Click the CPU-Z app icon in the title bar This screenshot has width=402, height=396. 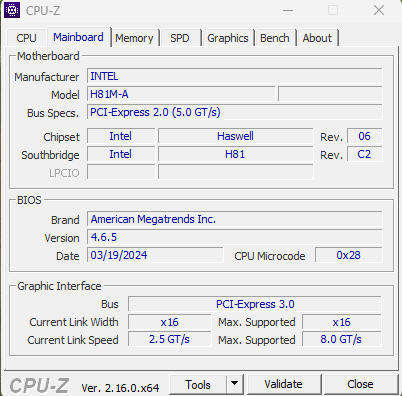tap(12, 11)
